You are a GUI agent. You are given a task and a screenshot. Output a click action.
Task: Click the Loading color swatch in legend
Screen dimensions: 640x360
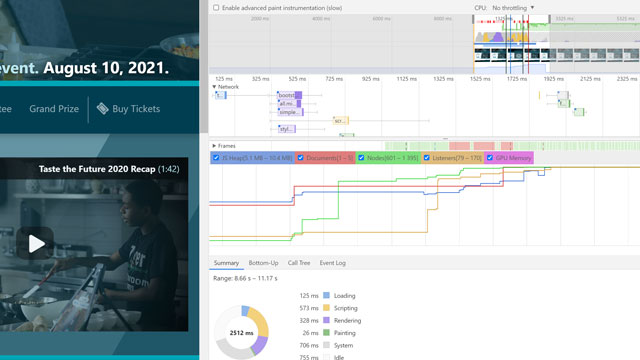326,295
